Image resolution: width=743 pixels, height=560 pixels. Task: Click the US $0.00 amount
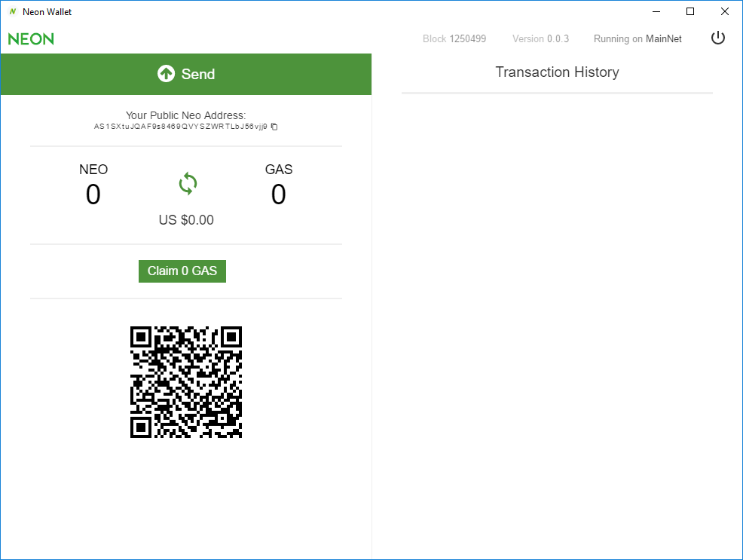[186, 219]
